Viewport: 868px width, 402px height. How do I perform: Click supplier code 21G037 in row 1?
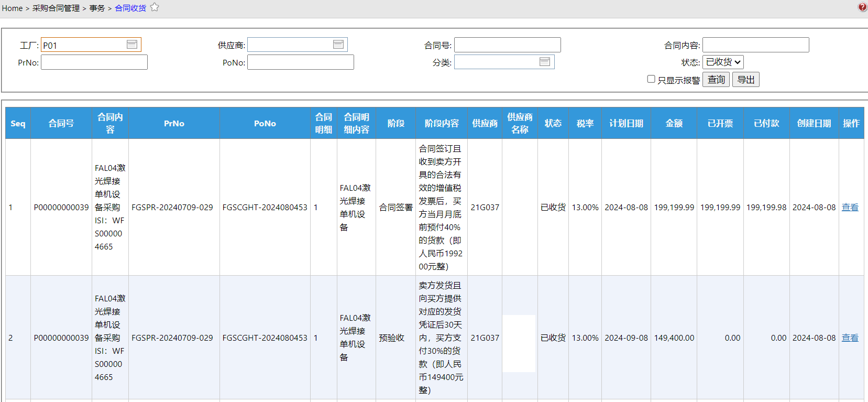click(x=485, y=207)
